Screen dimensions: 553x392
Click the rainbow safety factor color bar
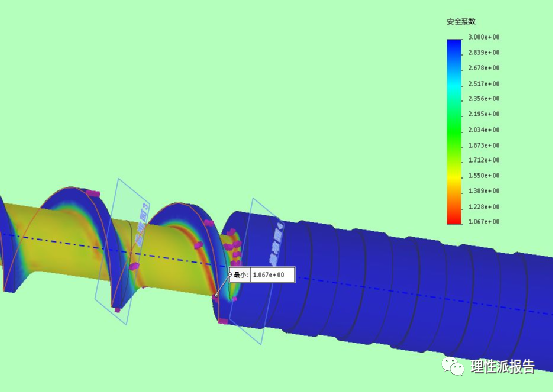(454, 132)
